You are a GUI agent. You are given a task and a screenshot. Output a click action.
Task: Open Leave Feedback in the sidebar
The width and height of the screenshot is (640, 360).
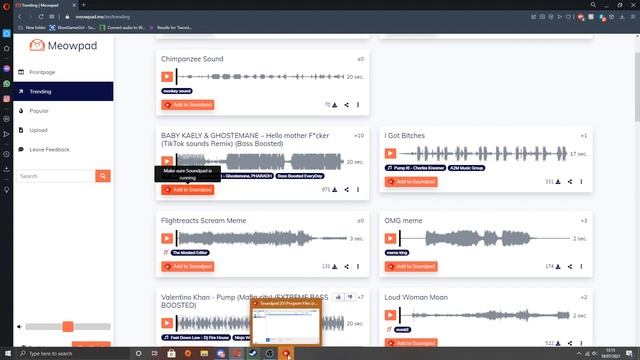63,149
